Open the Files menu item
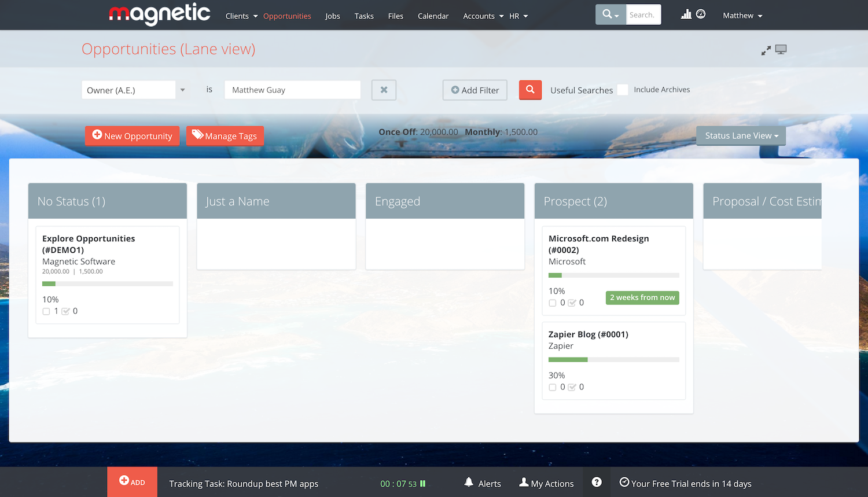Screen dimensions: 868x497 coord(396,16)
